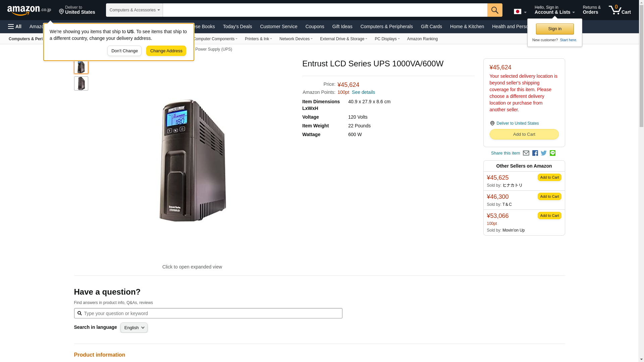Open the English search language dropdown

134,328
